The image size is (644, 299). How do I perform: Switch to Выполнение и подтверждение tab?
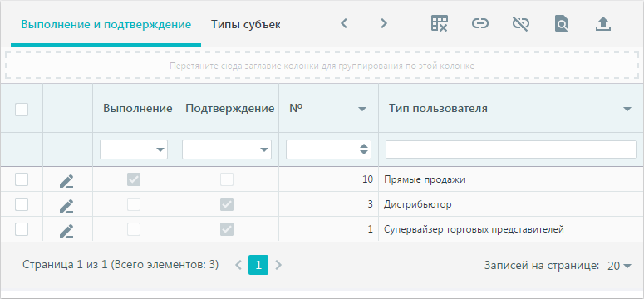[106, 25]
